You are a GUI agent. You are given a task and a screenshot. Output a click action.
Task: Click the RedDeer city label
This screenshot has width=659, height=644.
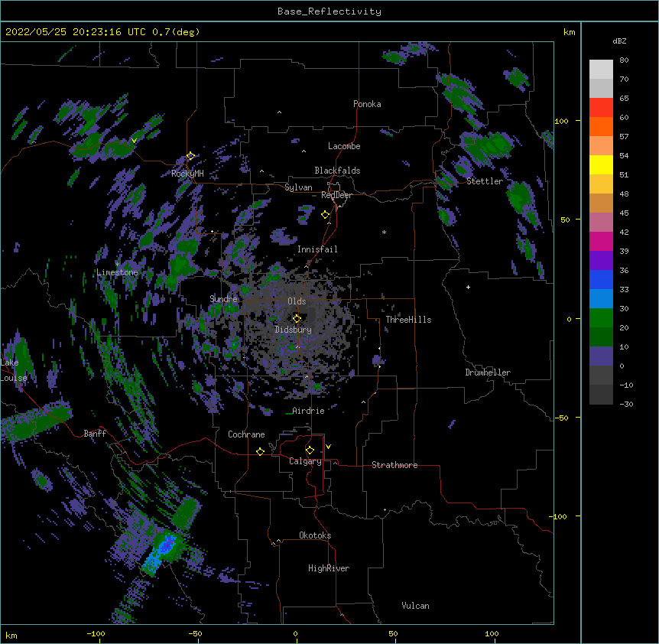pyautogui.click(x=336, y=195)
